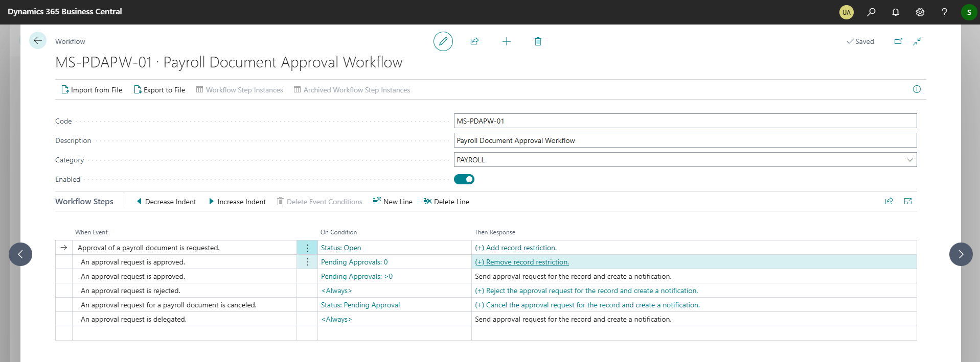The width and height of the screenshot is (980, 362).
Task: Click the Pending Approvals: >0 condition
Action: pyautogui.click(x=356, y=276)
